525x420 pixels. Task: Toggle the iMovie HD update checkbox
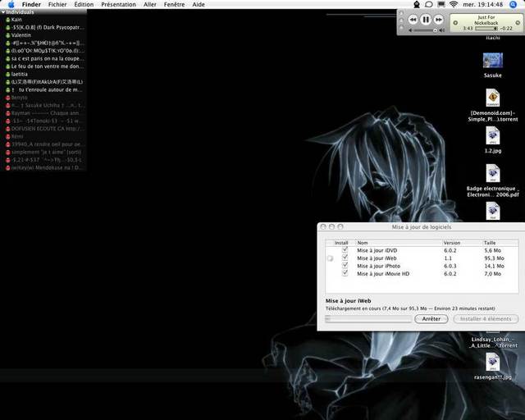click(x=345, y=273)
